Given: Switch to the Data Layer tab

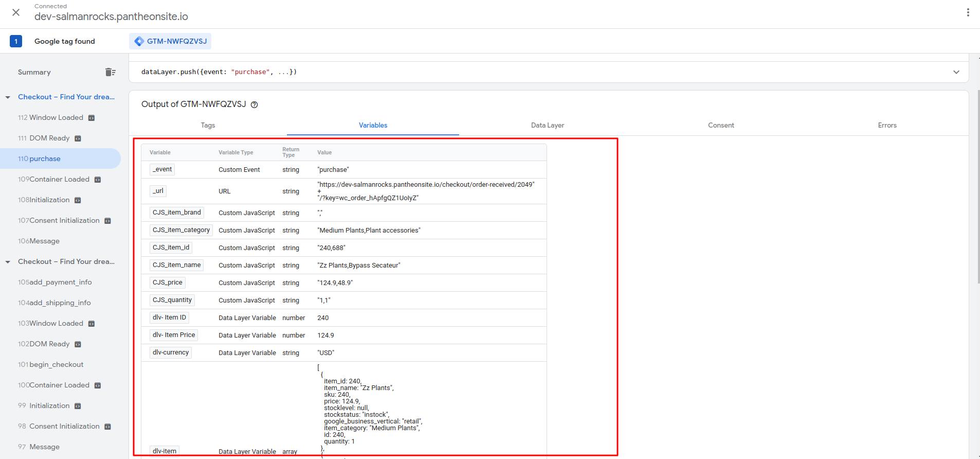Looking at the screenshot, I should tap(547, 125).
